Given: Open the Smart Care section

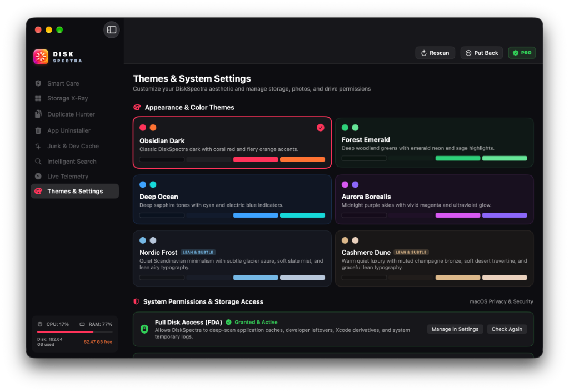Looking at the screenshot, I should click(x=75, y=83).
